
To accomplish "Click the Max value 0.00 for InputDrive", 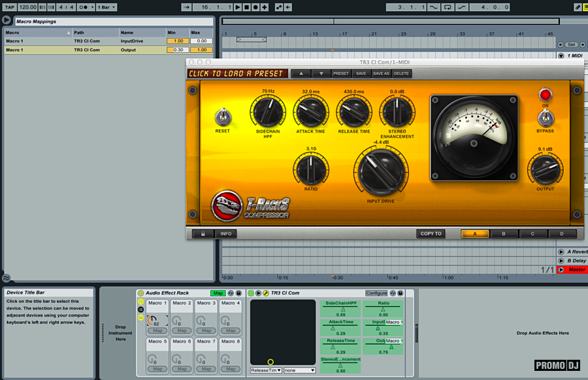I will (x=201, y=41).
